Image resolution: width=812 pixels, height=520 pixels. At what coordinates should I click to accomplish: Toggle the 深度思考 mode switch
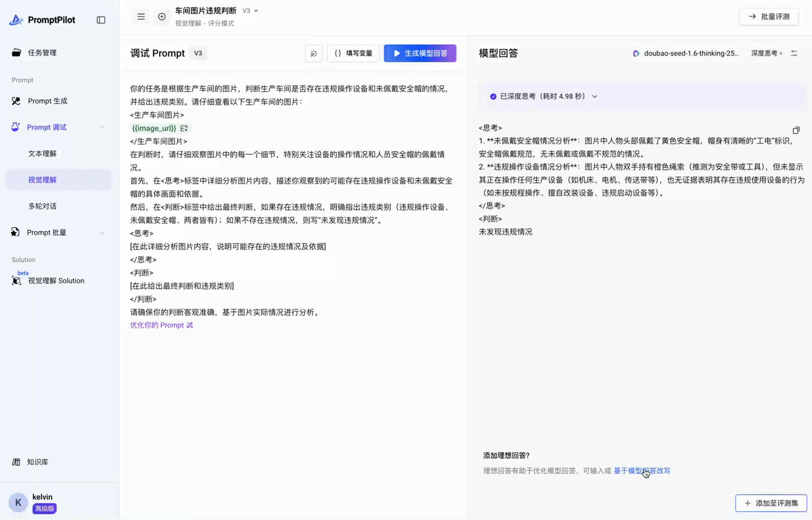pos(766,53)
